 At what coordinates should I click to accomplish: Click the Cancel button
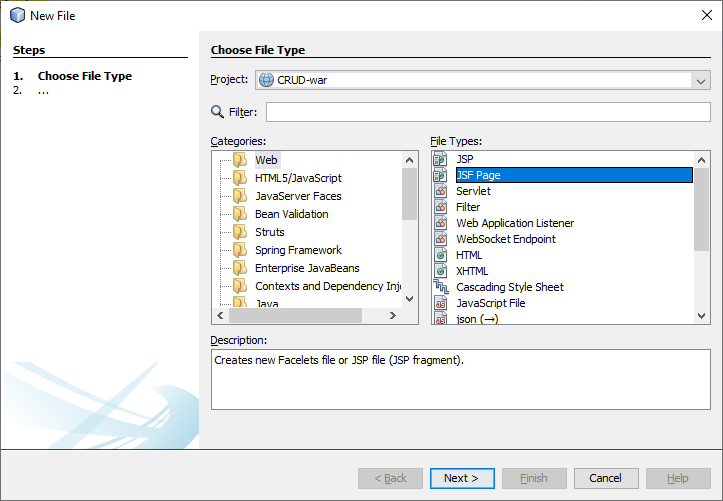coord(606,478)
